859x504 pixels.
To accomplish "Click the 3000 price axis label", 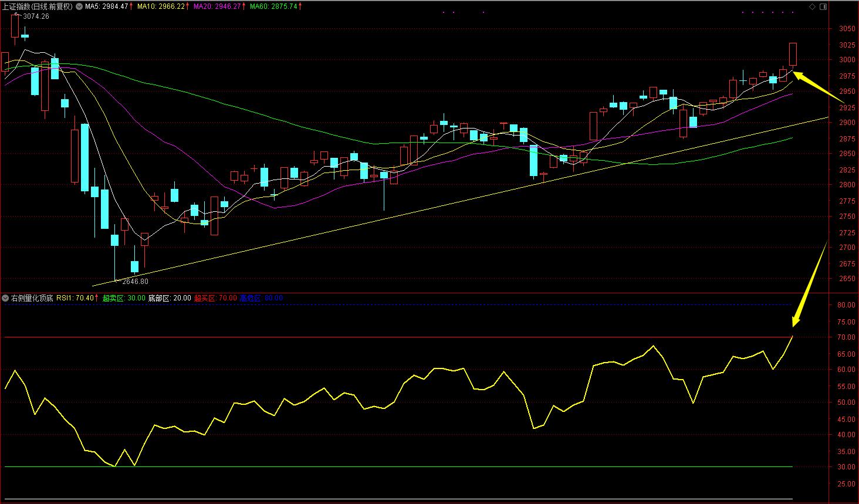I will pyautogui.click(x=847, y=60).
